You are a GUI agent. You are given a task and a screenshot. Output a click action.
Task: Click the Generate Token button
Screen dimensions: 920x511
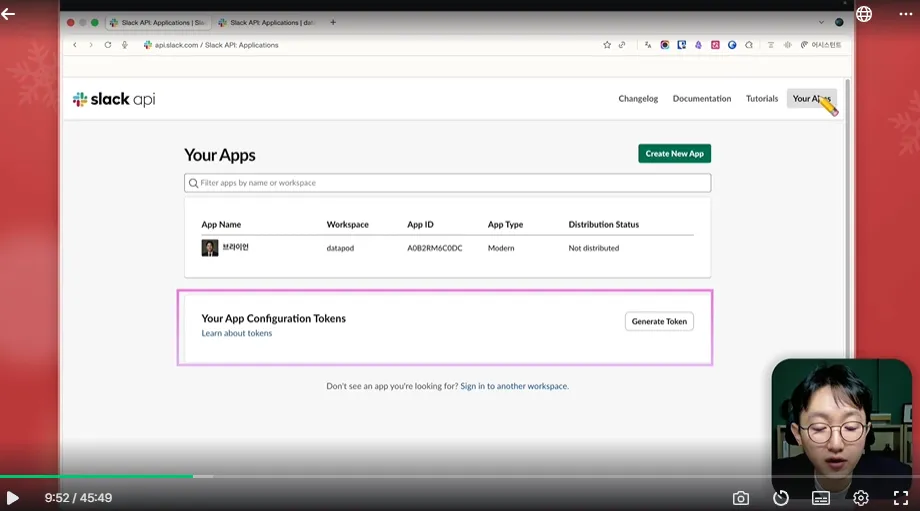point(659,322)
